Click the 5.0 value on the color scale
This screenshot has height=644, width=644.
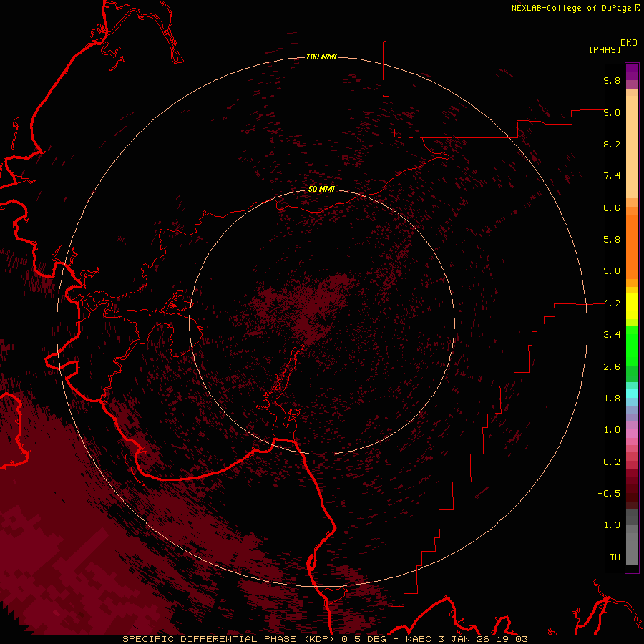[612, 271]
